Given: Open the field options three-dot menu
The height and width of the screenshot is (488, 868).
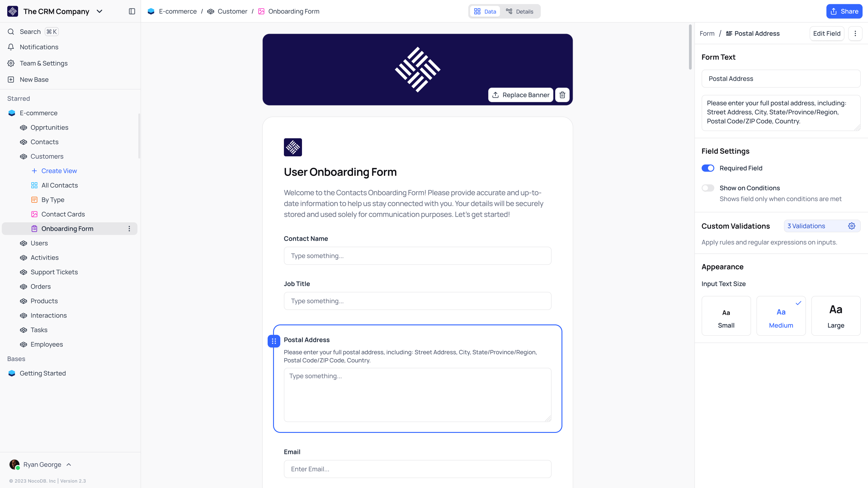Looking at the screenshot, I should [855, 33].
